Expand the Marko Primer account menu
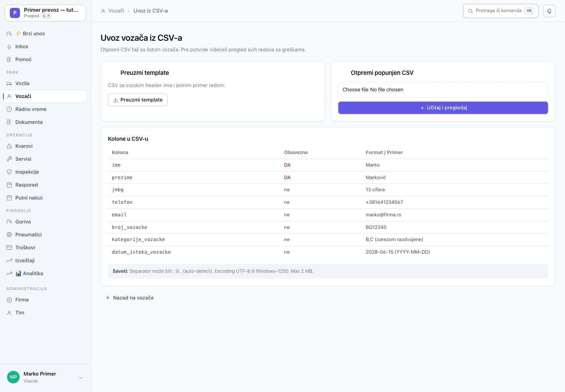 (x=46, y=377)
